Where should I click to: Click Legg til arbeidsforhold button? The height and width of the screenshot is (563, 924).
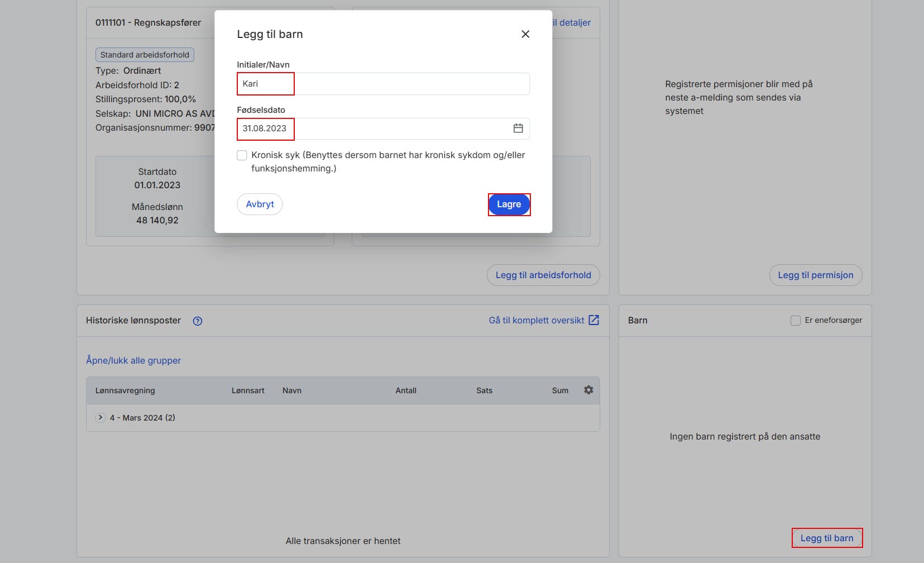[543, 275]
